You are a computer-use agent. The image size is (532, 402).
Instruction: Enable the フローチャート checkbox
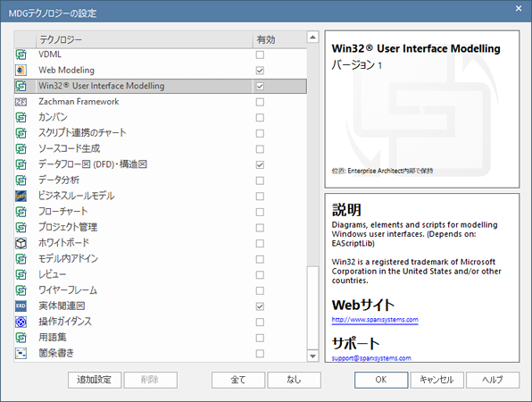[260, 212]
